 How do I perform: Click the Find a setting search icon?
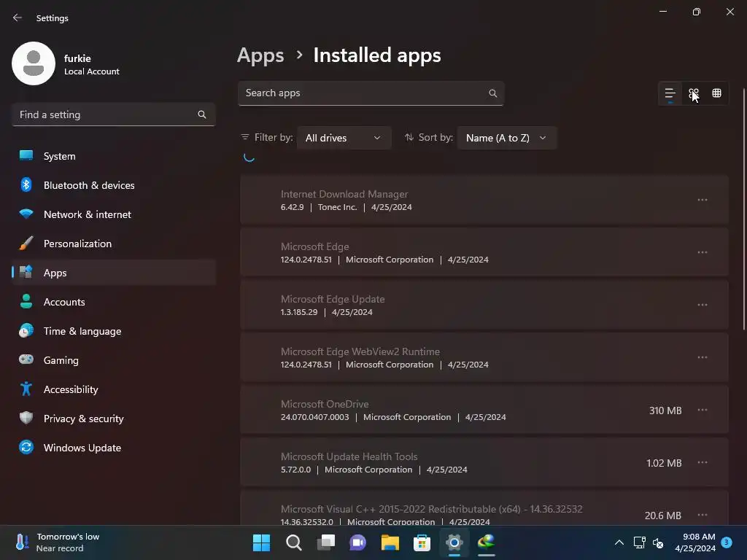[x=202, y=114]
